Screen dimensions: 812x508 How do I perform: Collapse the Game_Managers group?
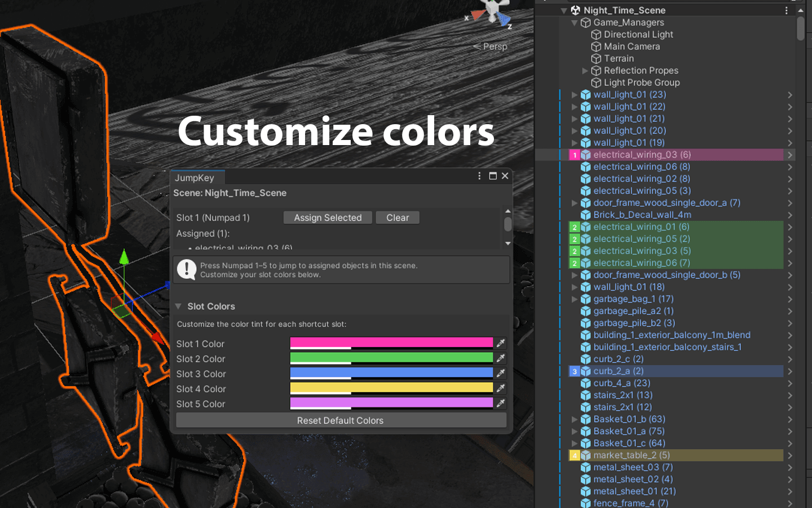coord(575,23)
